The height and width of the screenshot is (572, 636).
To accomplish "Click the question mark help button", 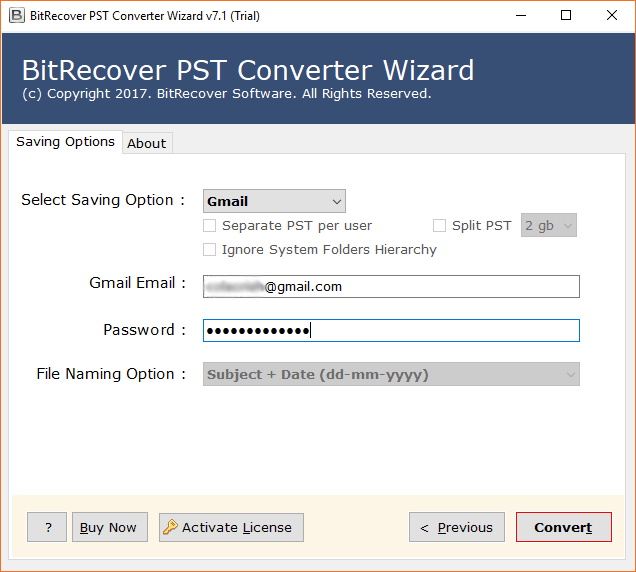I will tap(47, 527).
